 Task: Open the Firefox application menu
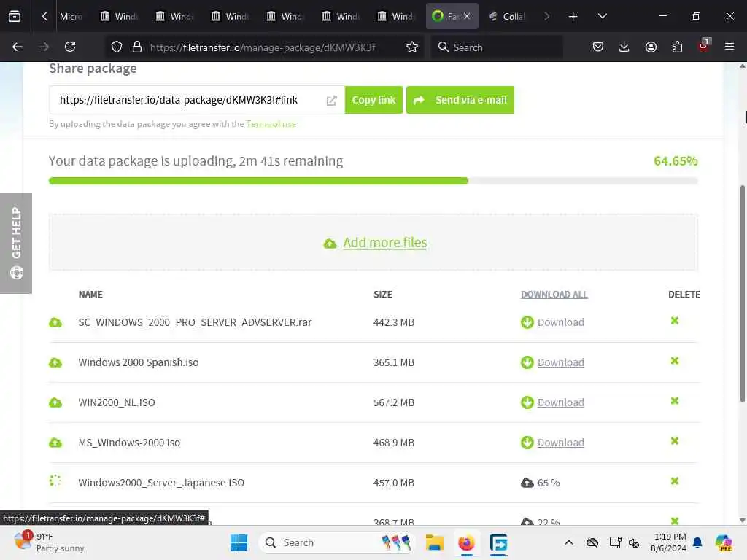[729, 47]
